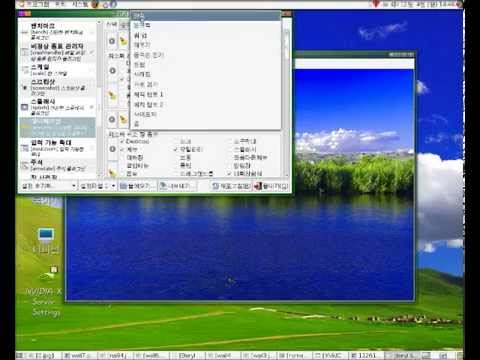
Task: Open the 설정 초기화 dropdown at bottom left
Action: (49, 186)
